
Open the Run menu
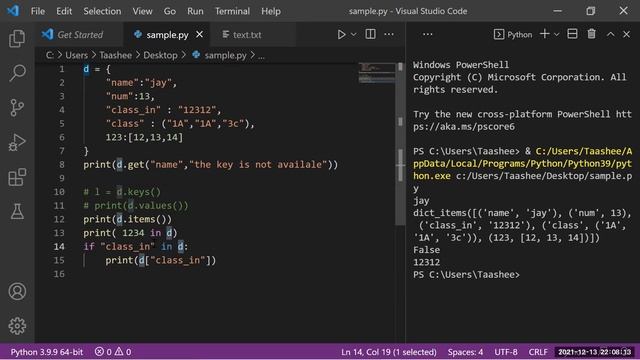pyautogui.click(x=195, y=11)
